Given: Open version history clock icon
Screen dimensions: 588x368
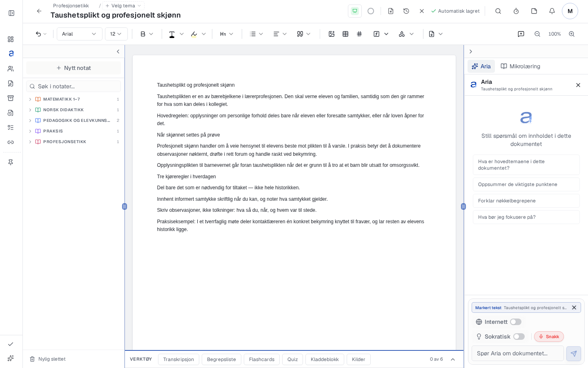Looking at the screenshot, I should point(406,11).
